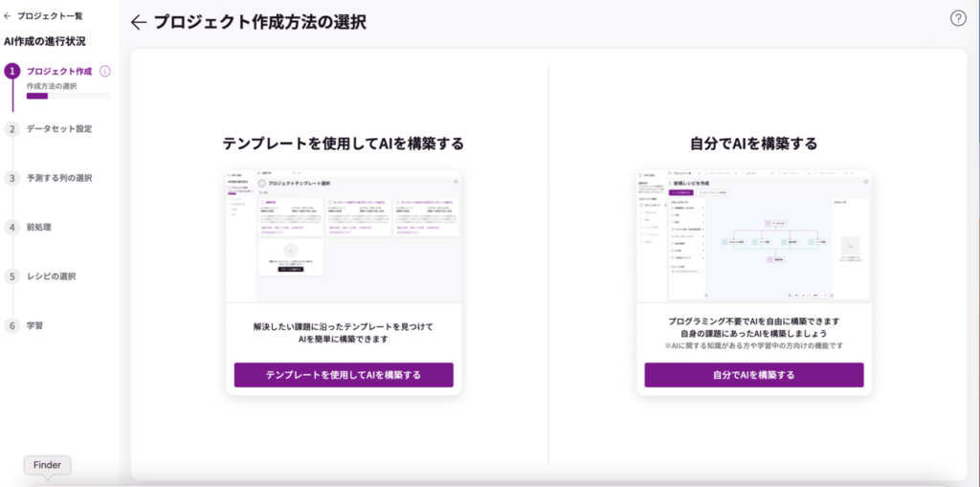Click the template selection preview thumbnail
Viewport: 980px width, 487px height.
pyautogui.click(x=344, y=236)
